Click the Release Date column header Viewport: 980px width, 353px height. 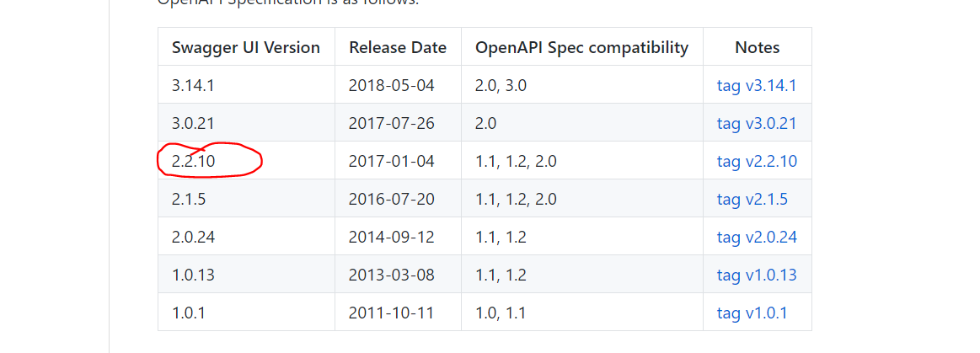pyautogui.click(x=398, y=47)
